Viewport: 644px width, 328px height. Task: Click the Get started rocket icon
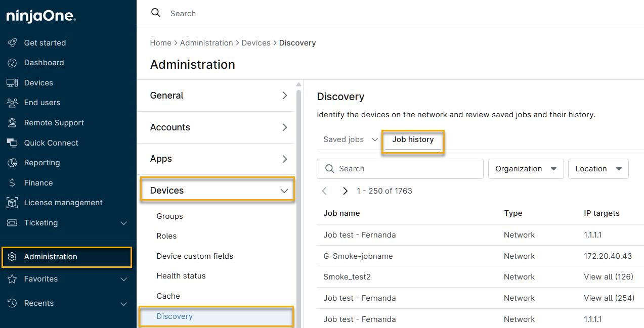click(x=12, y=43)
